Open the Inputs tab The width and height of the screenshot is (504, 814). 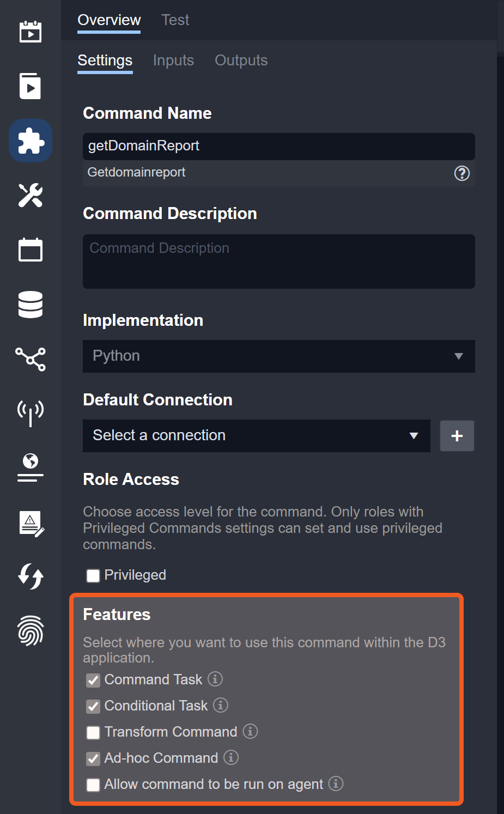click(173, 60)
